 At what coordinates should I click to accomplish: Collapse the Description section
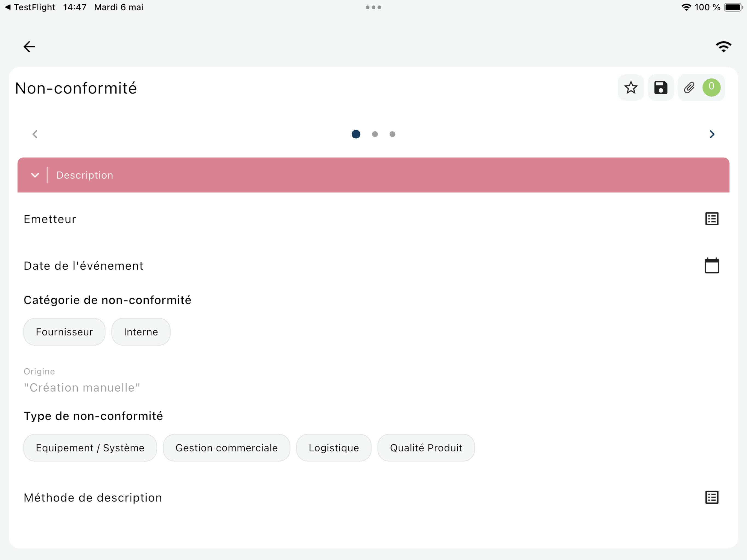click(x=35, y=175)
